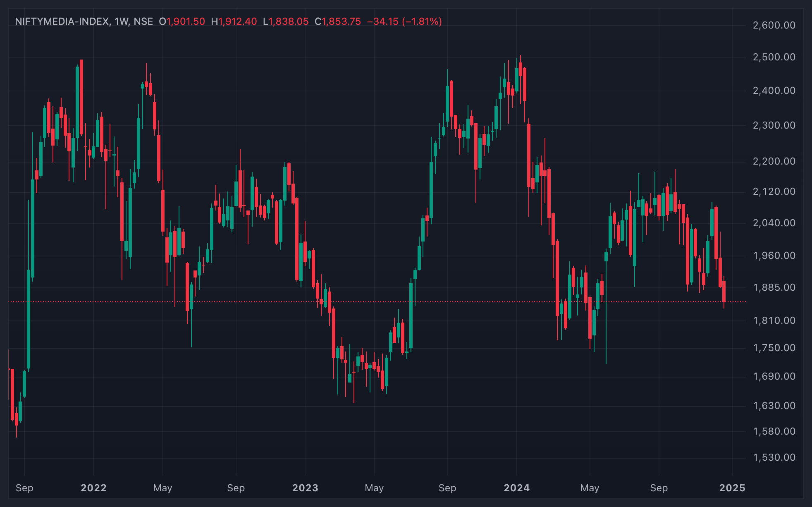
Task: Click the May label after 2022
Action: click(x=162, y=488)
